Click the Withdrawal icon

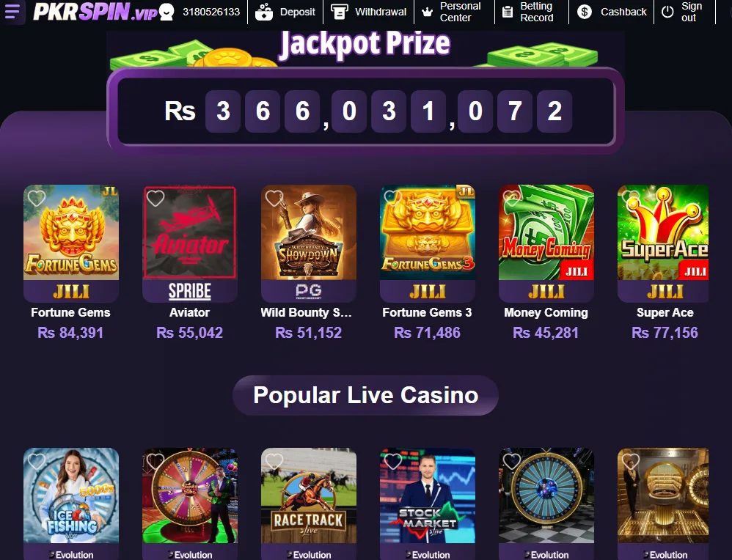click(x=340, y=12)
